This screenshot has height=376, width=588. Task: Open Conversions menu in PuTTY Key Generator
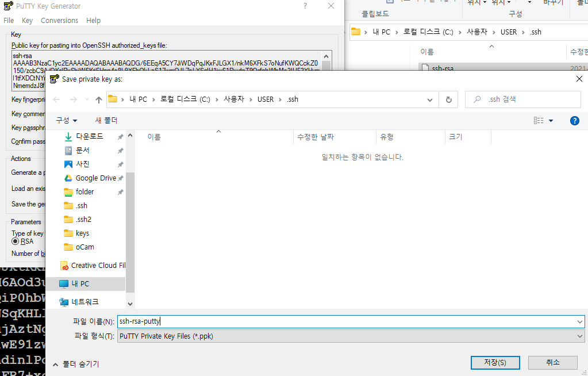click(x=59, y=20)
